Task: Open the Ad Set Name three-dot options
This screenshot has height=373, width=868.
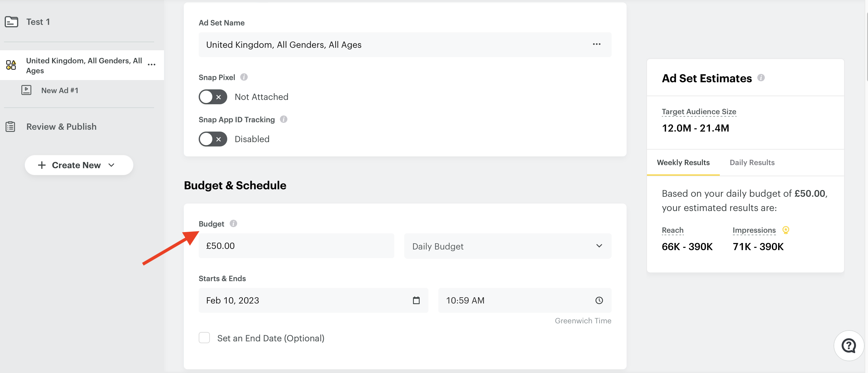Action: point(596,44)
